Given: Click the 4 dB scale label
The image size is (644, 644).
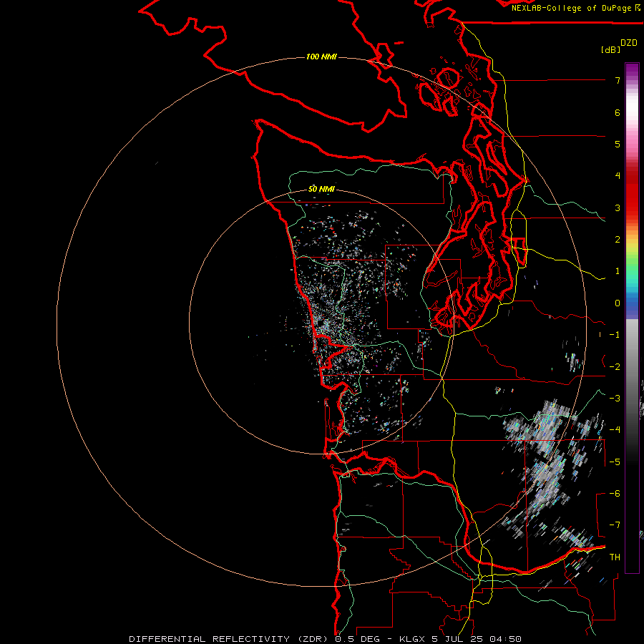Looking at the screenshot, I should (x=618, y=176).
